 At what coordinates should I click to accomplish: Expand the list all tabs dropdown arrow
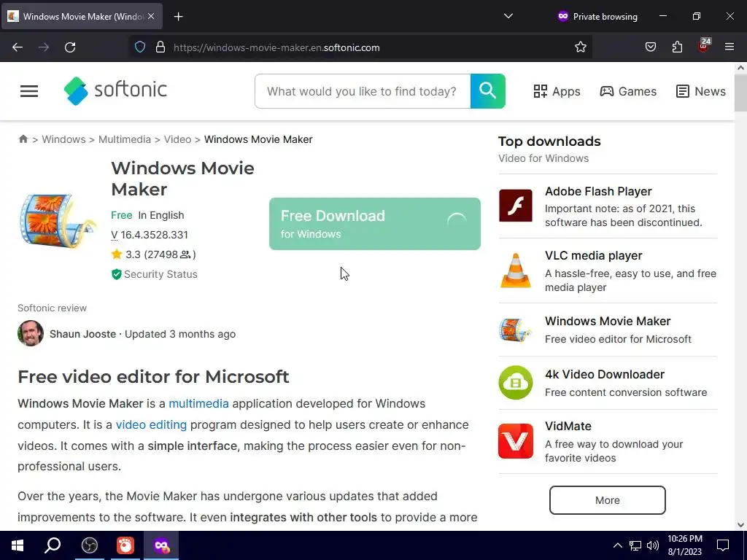pos(508,16)
